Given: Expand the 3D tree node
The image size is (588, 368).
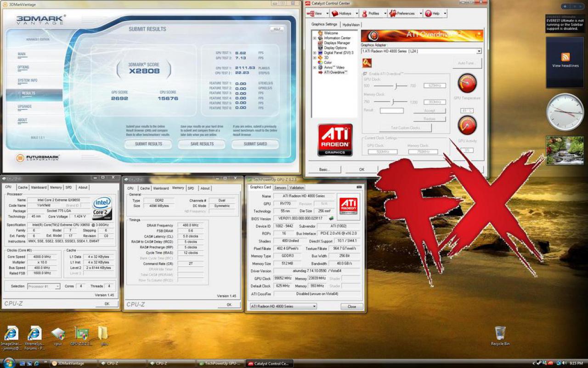Looking at the screenshot, I should 315,57.
